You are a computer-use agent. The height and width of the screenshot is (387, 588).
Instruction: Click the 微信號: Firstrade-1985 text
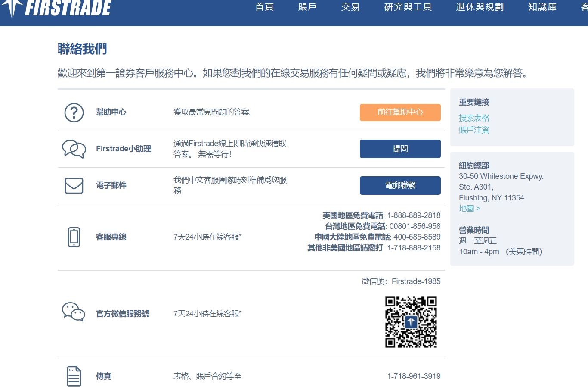401,281
